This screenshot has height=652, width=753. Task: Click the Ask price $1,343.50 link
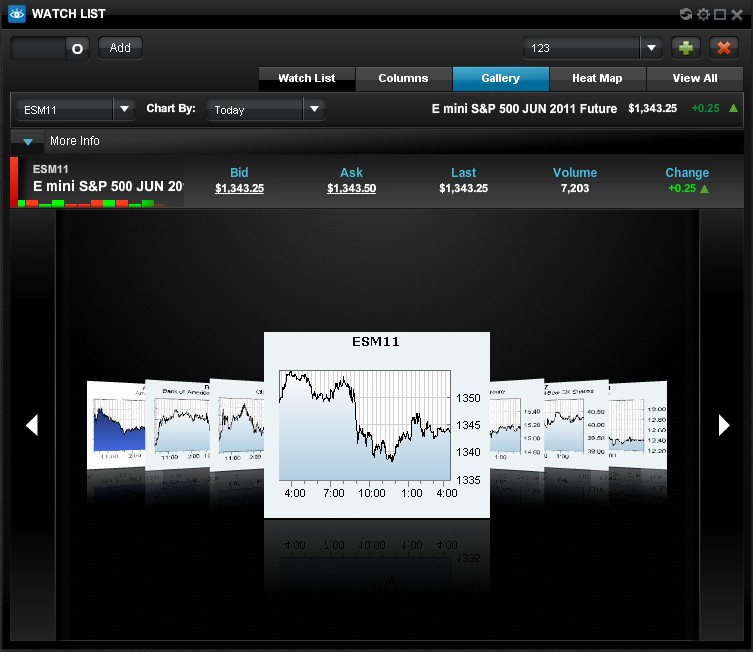coord(352,188)
